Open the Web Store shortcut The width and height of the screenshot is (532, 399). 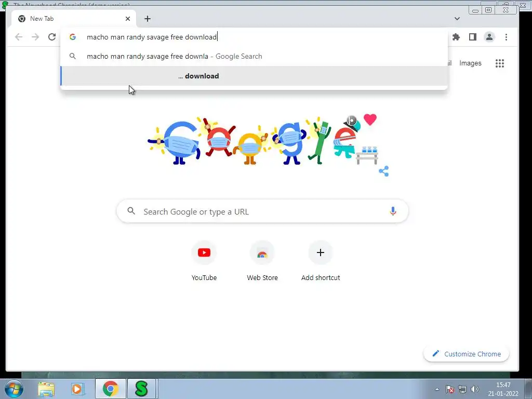(262, 261)
